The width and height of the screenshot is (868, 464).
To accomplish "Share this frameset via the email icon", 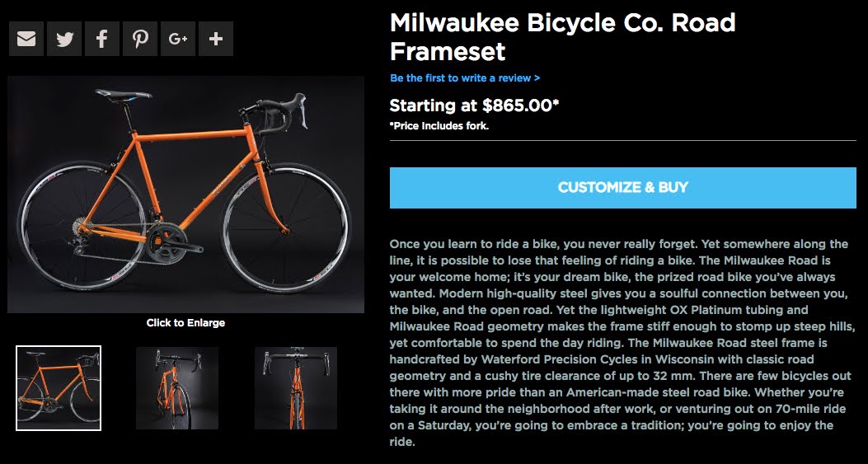I will tap(26, 39).
